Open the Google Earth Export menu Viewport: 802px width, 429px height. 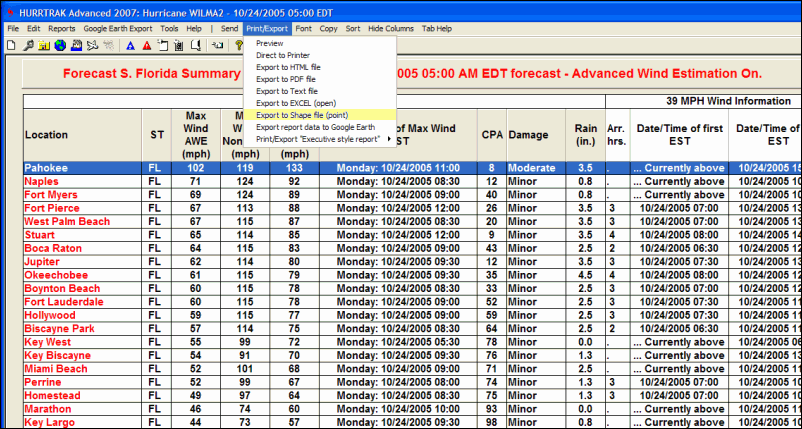click(x=117, y=29)
